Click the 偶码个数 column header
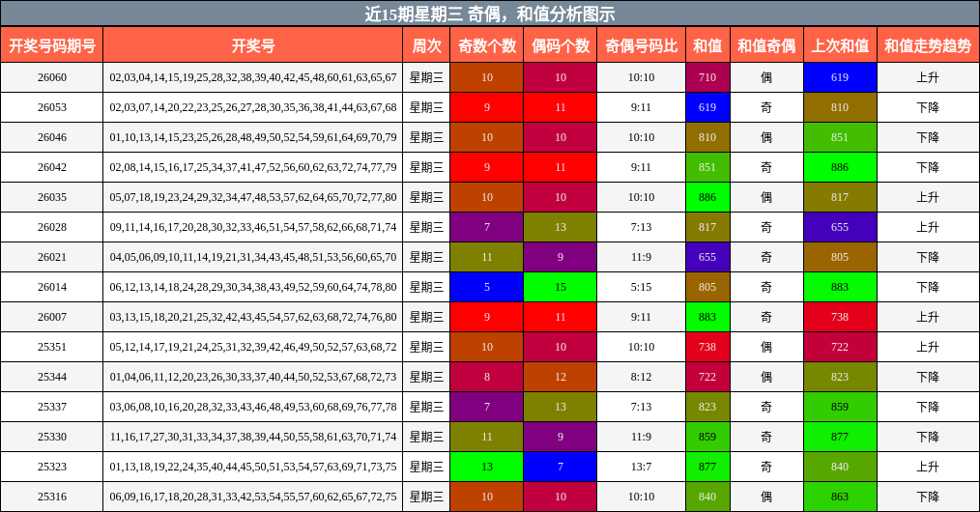Viewport: 980px width, 512px height. click(x=561, y=45)
